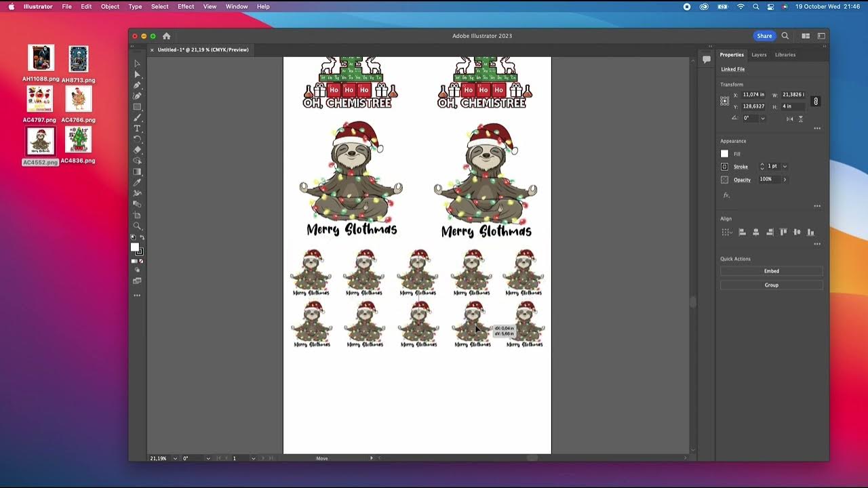Horizontally align left
The image size is (868, 488).
pos(742,232)
